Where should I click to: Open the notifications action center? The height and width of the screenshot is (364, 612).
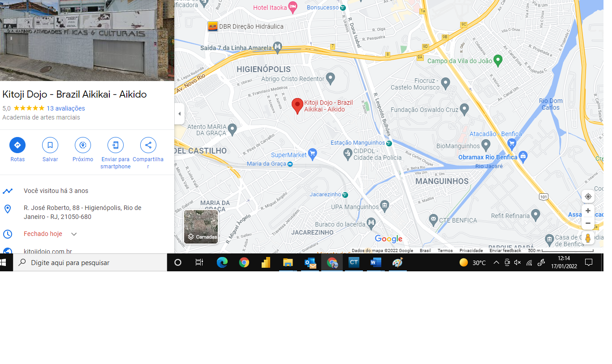point(589,263)
